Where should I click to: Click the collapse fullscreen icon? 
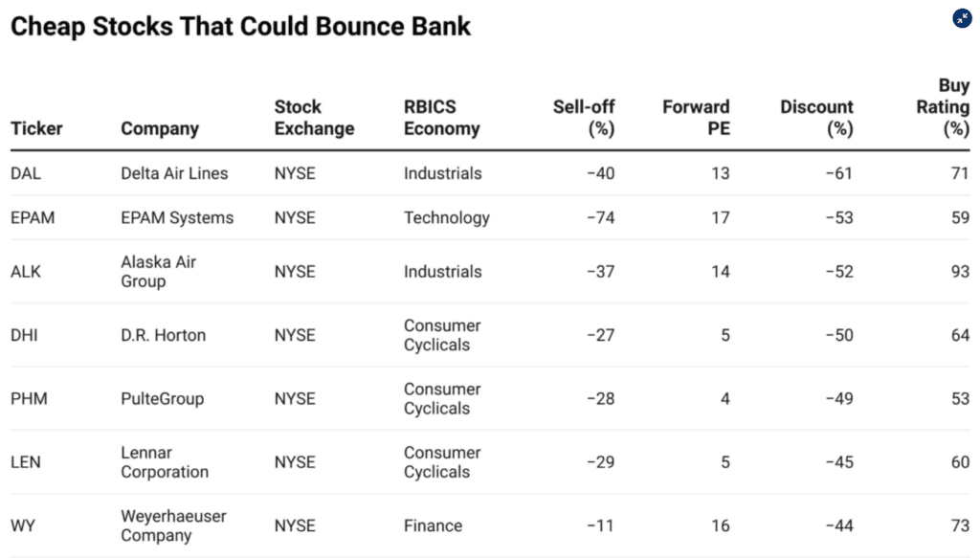tap(962, 18)
